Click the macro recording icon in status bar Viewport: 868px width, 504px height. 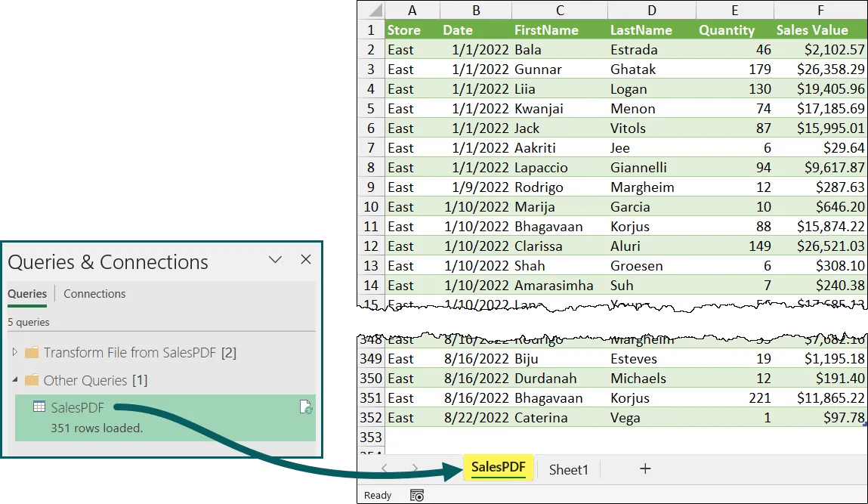tap(417, 495)
